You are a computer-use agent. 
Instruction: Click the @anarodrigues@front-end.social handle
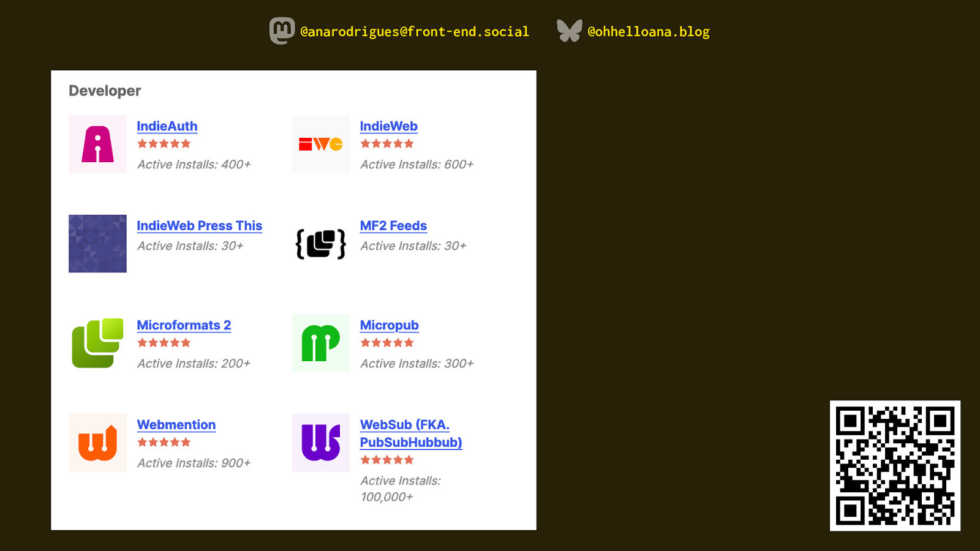(415, 32)
